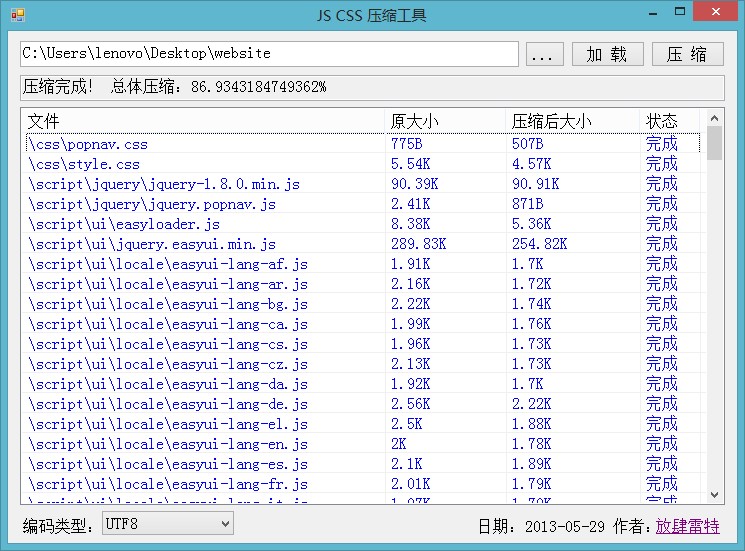Screen dimensions: 745x551
Task: Click the scrollbar up arrow
Action: (714, 118)
